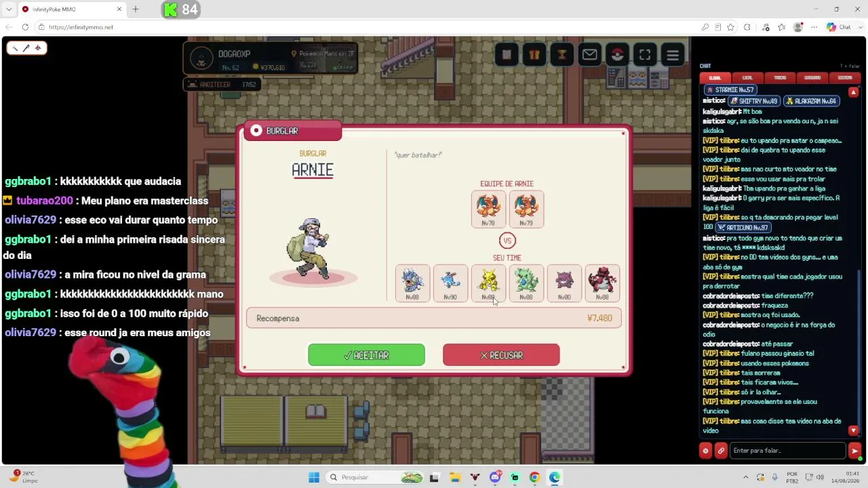
Task: Switch to the LOCAL chat tab
Action: (x=747, y=78)
